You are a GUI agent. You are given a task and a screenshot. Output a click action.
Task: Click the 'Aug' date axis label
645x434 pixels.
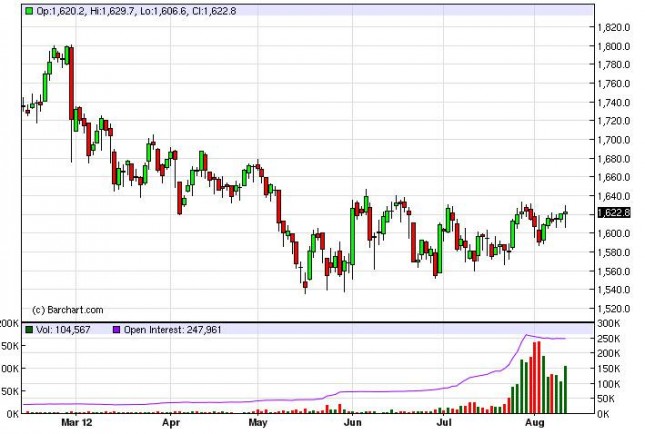point(535,422)
